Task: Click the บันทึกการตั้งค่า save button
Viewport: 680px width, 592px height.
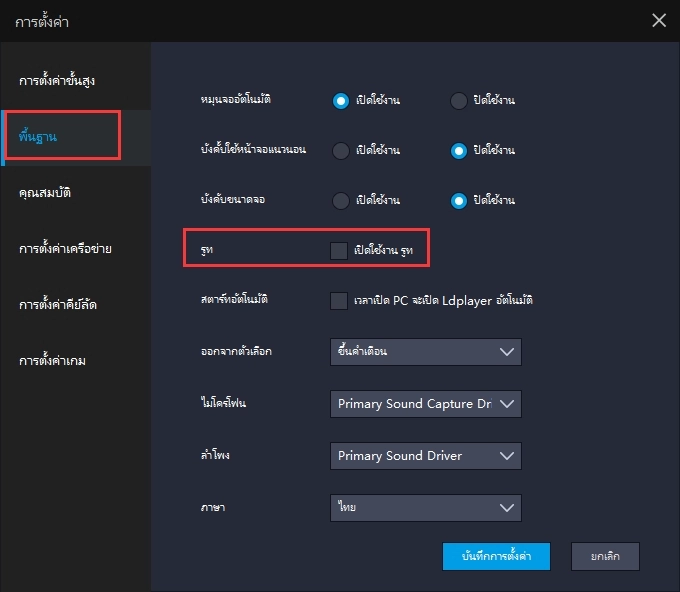Action: (x=496, y=556)
